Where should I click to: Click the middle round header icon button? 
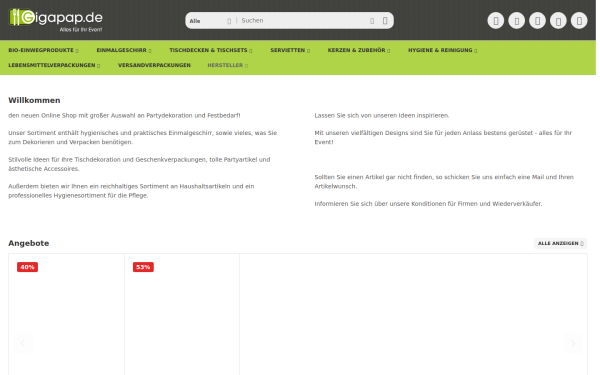(537, 21)
